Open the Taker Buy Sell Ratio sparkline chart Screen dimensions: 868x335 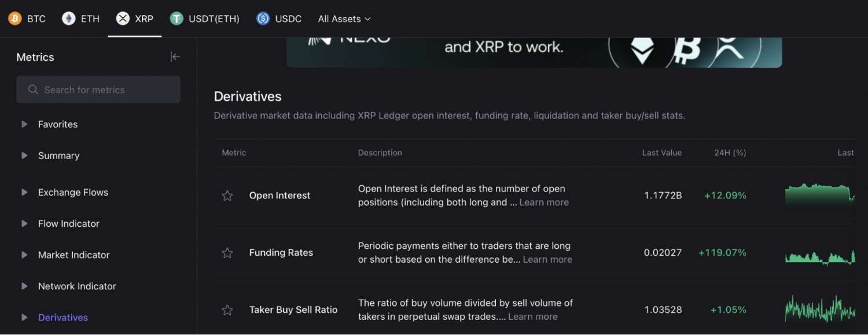[x=819, y=310]
